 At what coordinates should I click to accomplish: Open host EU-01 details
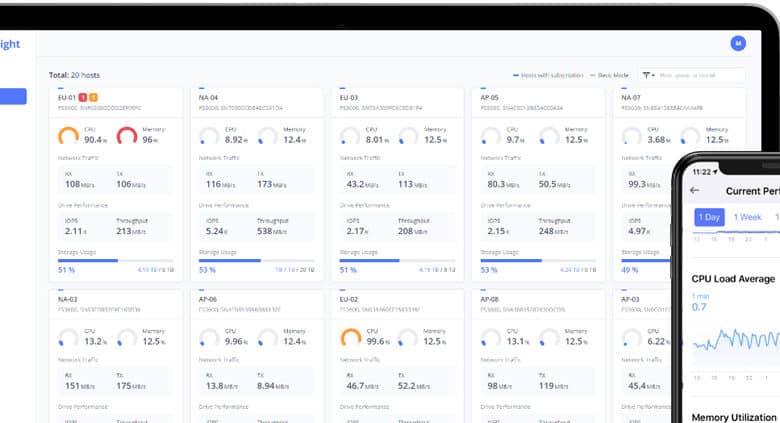pyautogui.click(x=67, y=98)
